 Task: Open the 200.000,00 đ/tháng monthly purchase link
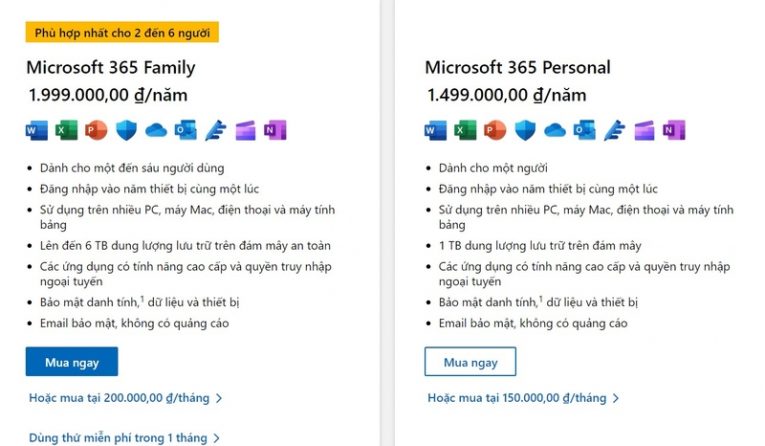pyautogui.click(x=125, y=398)
